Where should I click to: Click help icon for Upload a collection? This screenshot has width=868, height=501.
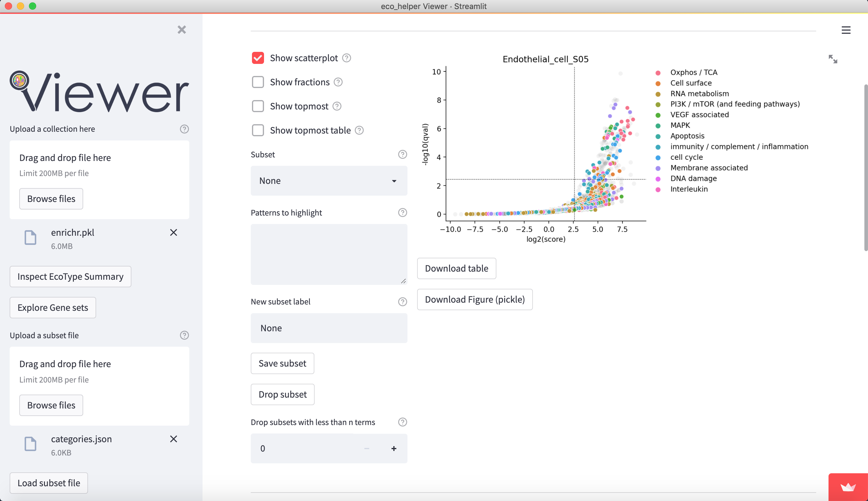click(x=184, y=129)
